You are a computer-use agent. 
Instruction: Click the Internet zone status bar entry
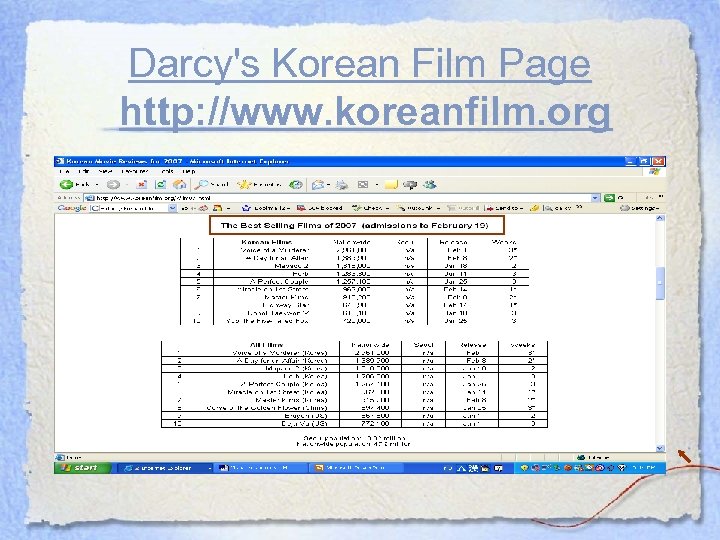(594, 457)
